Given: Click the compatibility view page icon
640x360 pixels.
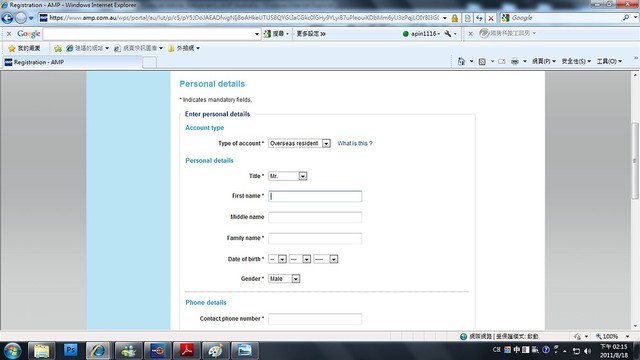Looking at the screenshot, I should 468,18.
